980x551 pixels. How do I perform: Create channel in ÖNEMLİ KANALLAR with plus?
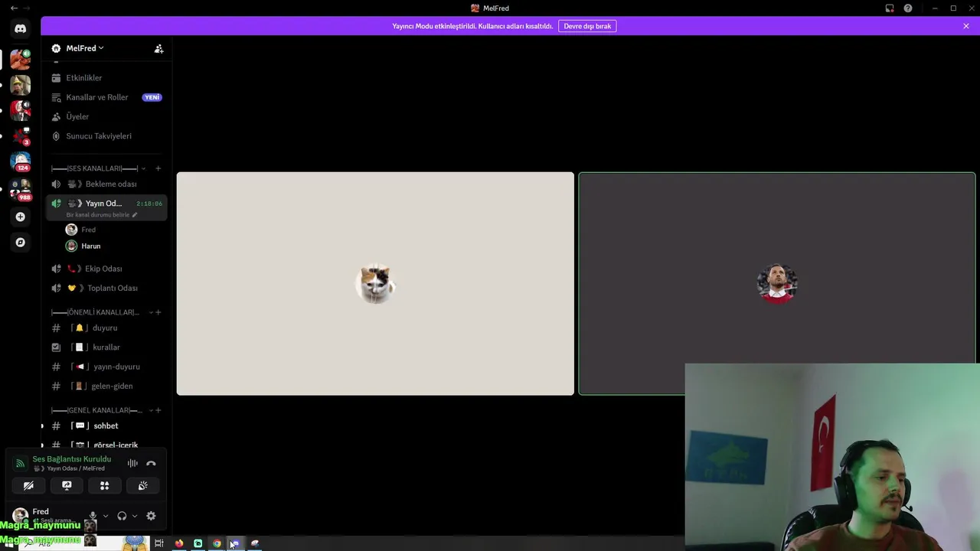coord(158,312)
